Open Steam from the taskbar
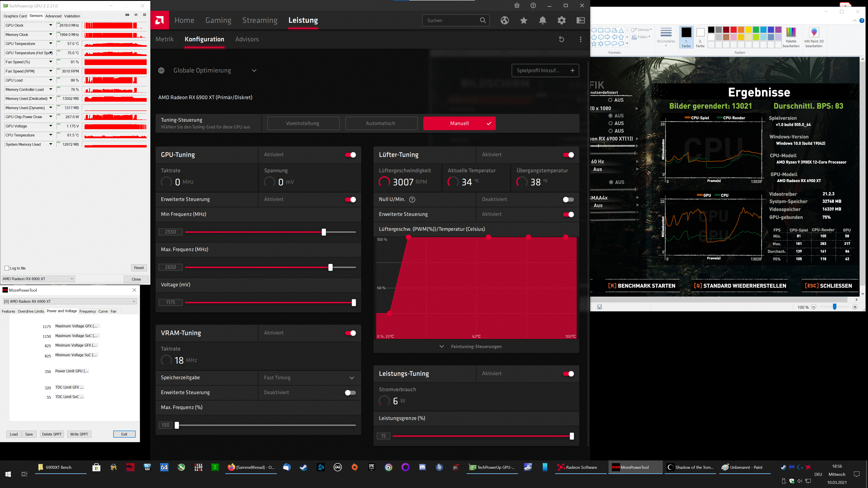 (304, 467)
